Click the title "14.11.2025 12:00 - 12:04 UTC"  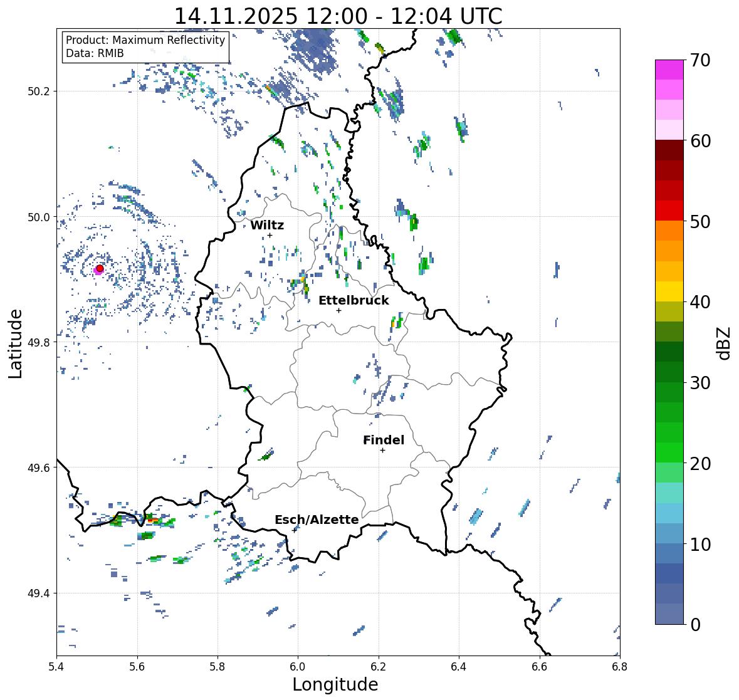338,16
